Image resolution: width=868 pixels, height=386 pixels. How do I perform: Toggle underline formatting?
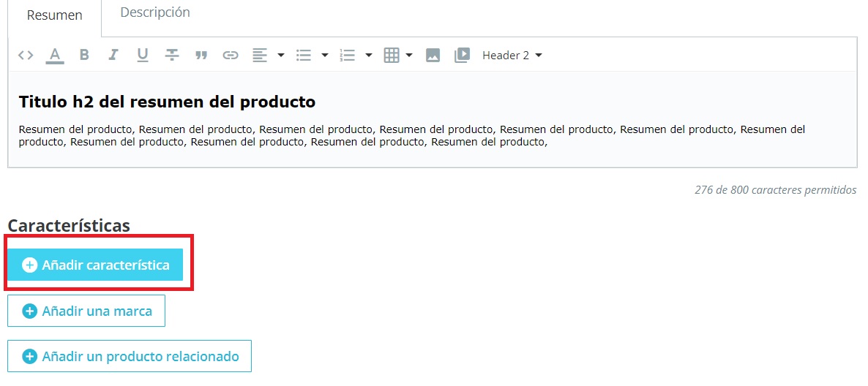(x=143, y=55)
